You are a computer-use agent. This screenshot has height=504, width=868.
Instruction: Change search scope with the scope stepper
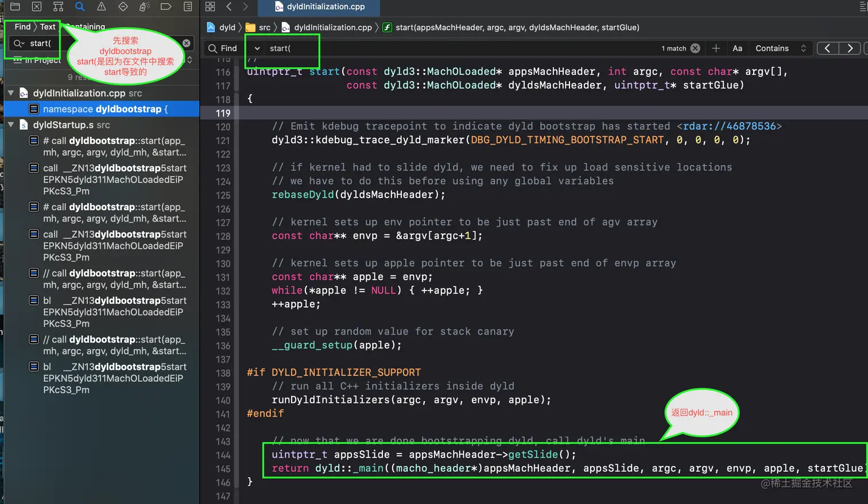click(189, 60)
